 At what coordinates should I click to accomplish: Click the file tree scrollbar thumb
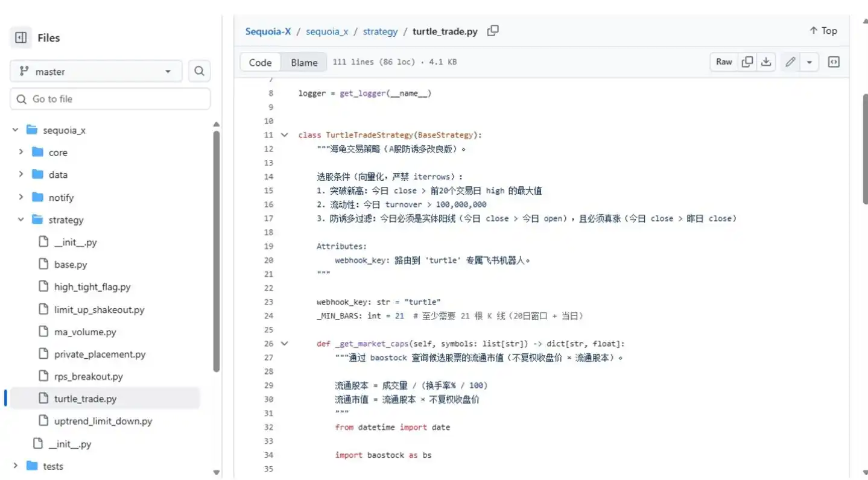coord(217,250)
